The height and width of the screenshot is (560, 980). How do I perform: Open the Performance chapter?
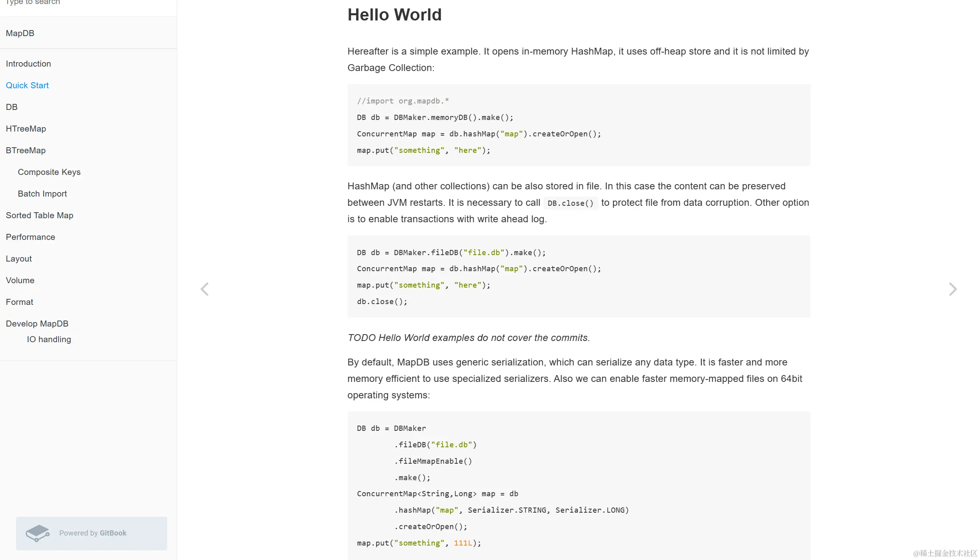point(30,237)
